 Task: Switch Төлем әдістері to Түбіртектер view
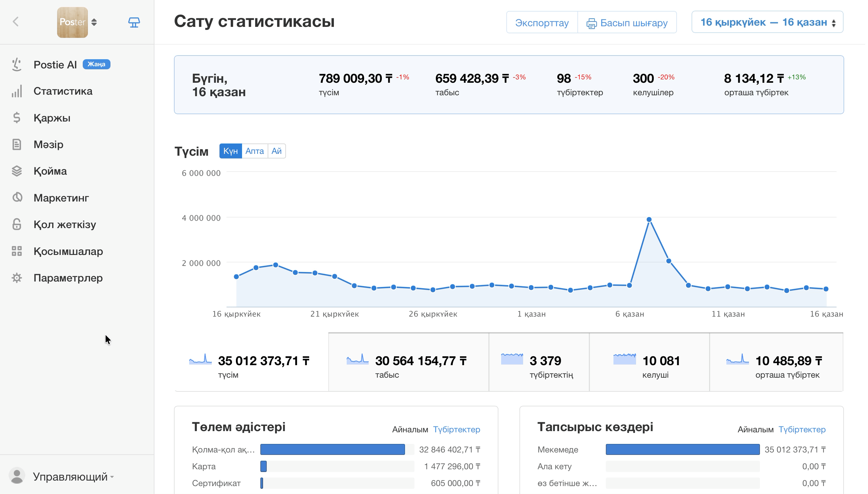click(x=456, y=430)
